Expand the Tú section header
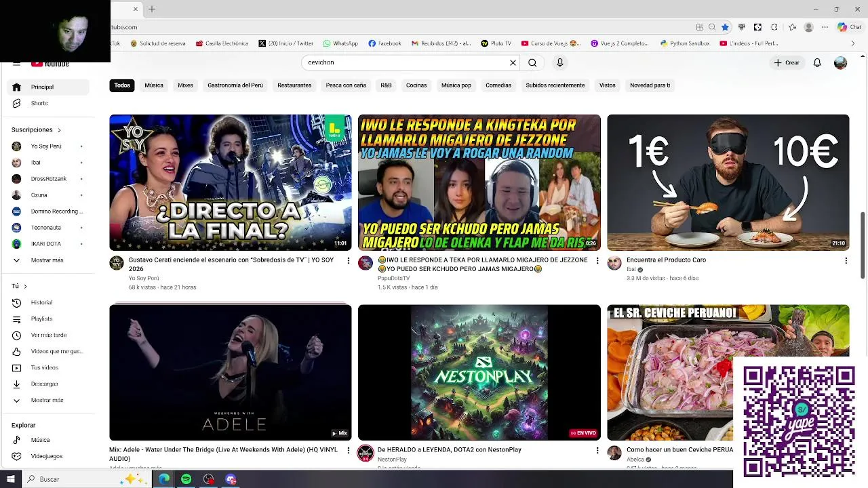 [x=20, y=286]
